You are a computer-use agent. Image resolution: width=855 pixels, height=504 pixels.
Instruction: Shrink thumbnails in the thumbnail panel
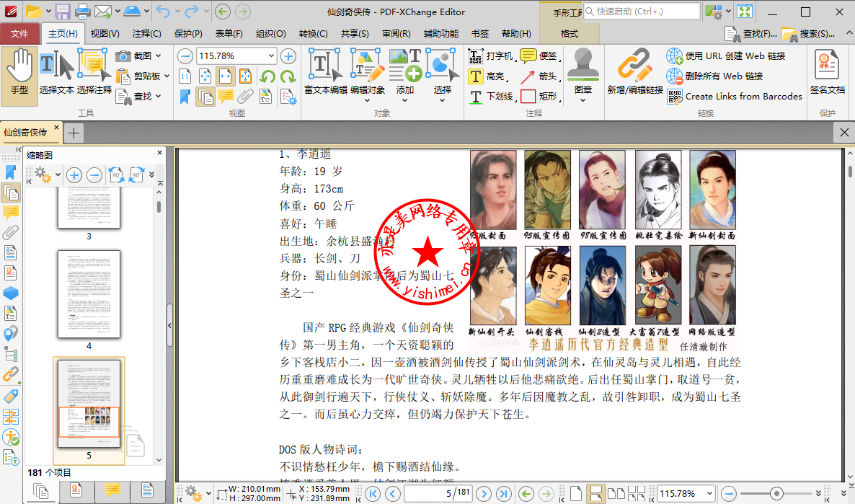click(94, 175)
